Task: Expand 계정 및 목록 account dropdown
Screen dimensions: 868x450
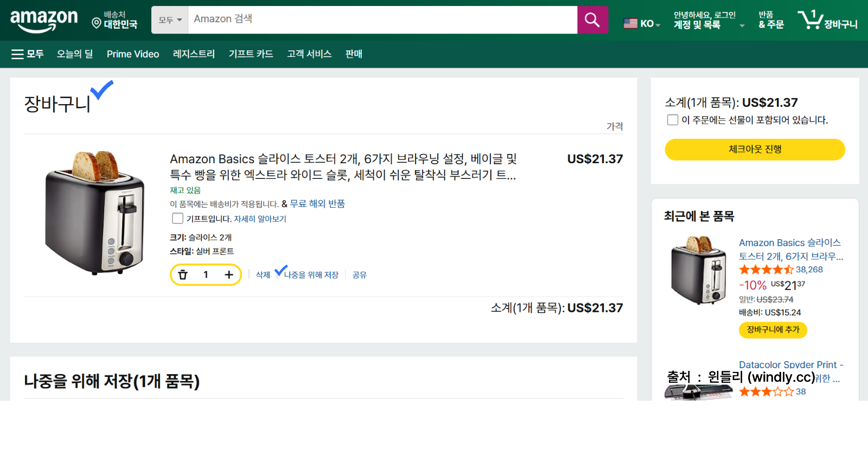Action: coord(709,20)
